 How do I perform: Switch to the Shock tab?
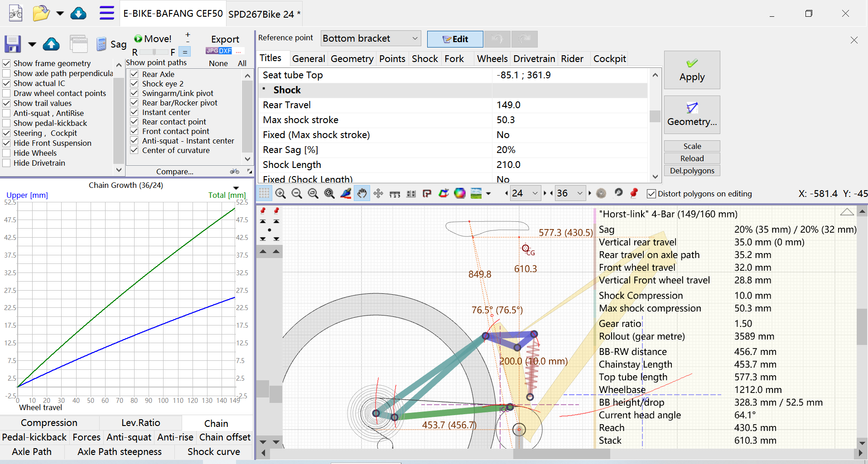pos(424,59)
